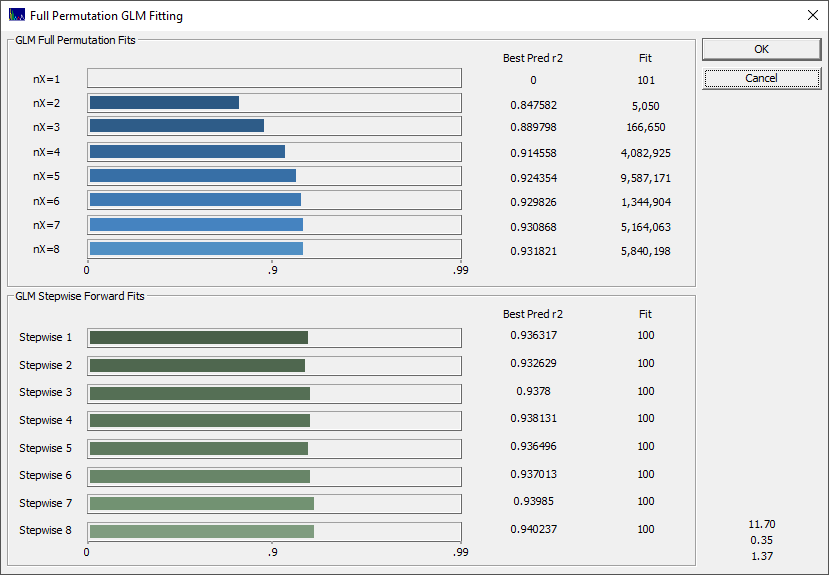Click the Stepwise 7 progress bar
The width and height of the screenshot is (829, 575).
pos(274,504)
